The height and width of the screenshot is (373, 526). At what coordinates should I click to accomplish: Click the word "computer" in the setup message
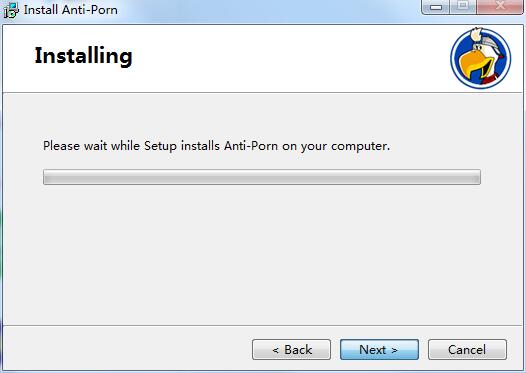click(359, 147)
